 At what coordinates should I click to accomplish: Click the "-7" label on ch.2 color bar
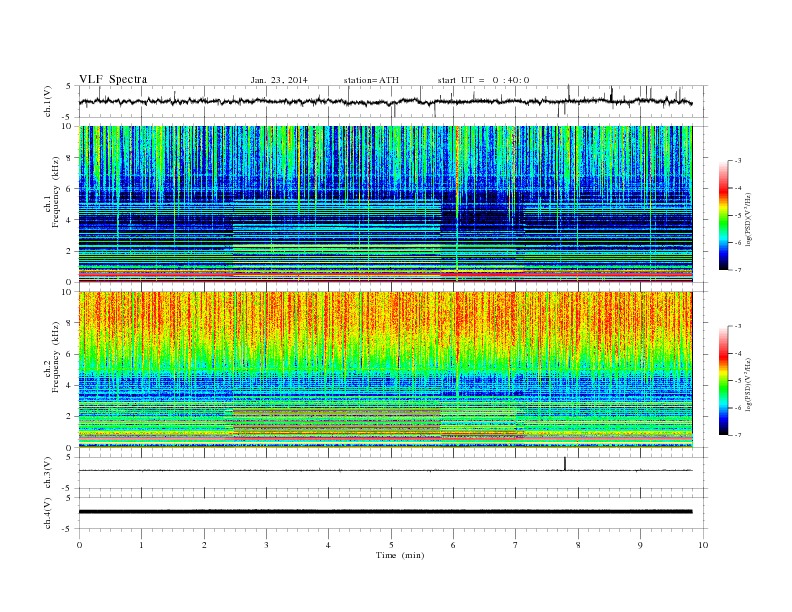737,435
